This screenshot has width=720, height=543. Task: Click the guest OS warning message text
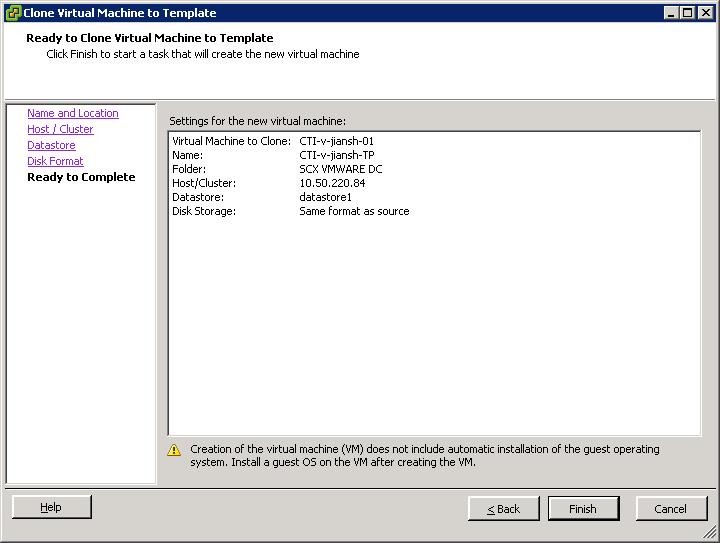(x=425, y=456)
